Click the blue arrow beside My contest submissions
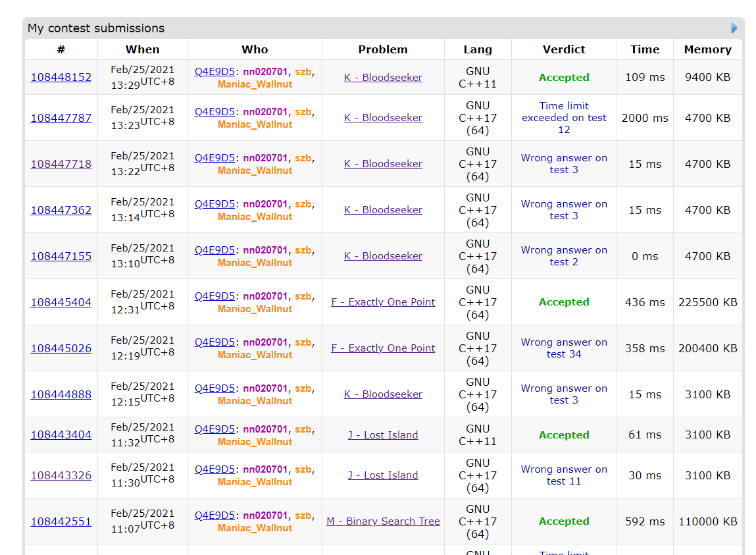This screenshot has height=555, width=756. tap(734, 28)
